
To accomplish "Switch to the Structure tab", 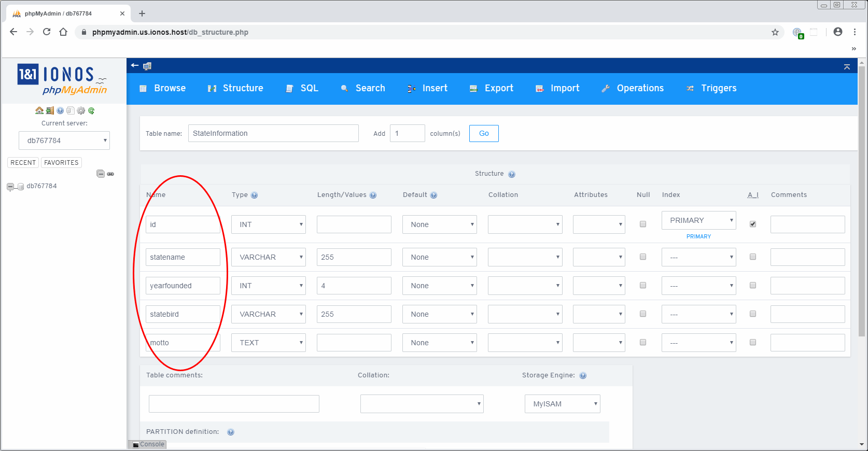I will point(235,88).
